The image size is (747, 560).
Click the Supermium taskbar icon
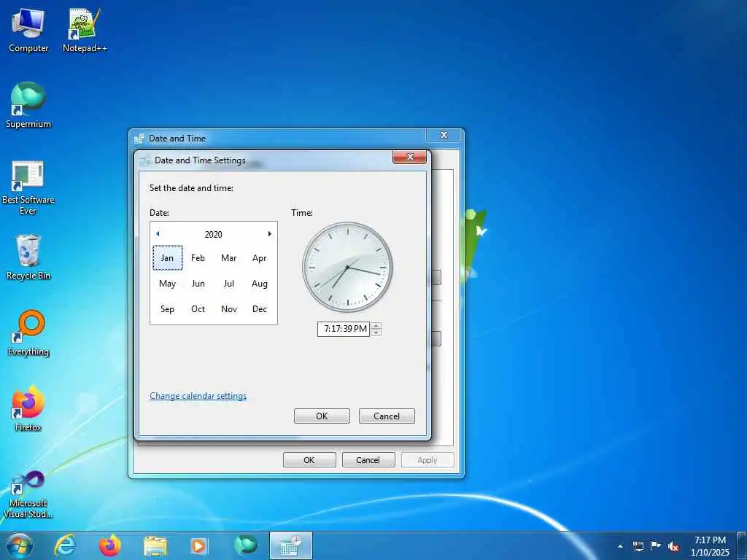pyautogui.click(x=245, y=545)
